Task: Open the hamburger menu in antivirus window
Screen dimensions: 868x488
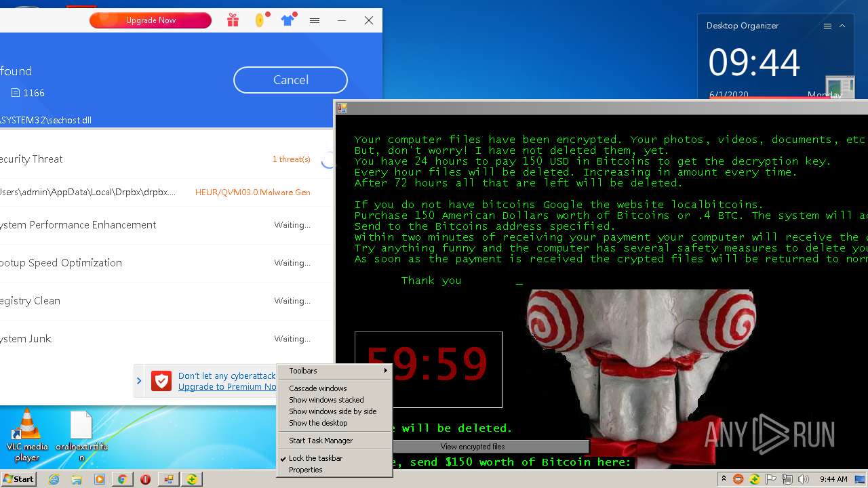Action: click(x=315, y=20)
